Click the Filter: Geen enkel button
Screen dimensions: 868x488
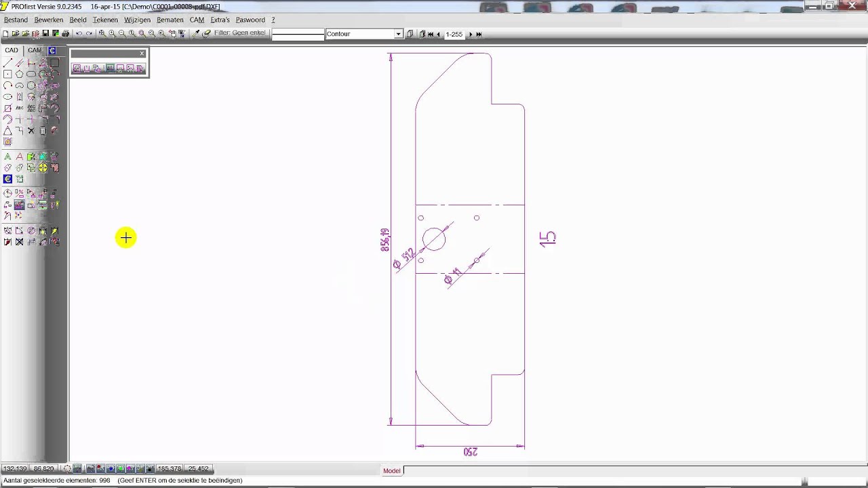(239, 33)
